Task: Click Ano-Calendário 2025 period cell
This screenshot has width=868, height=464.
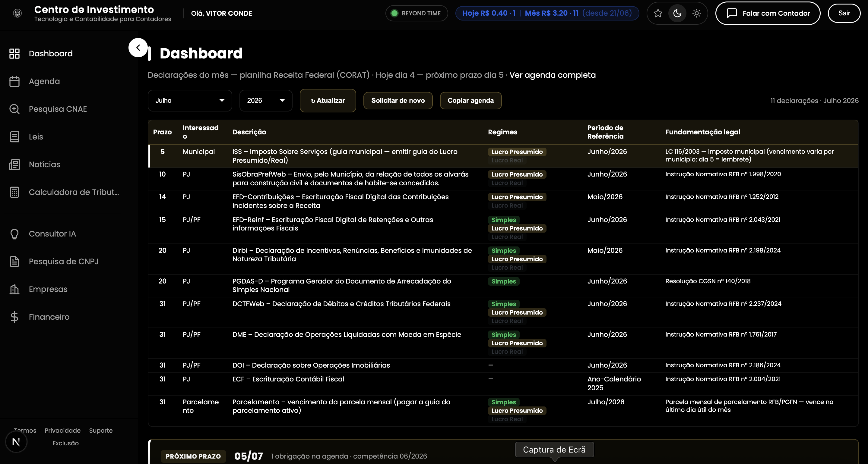Action: [614, 384]
